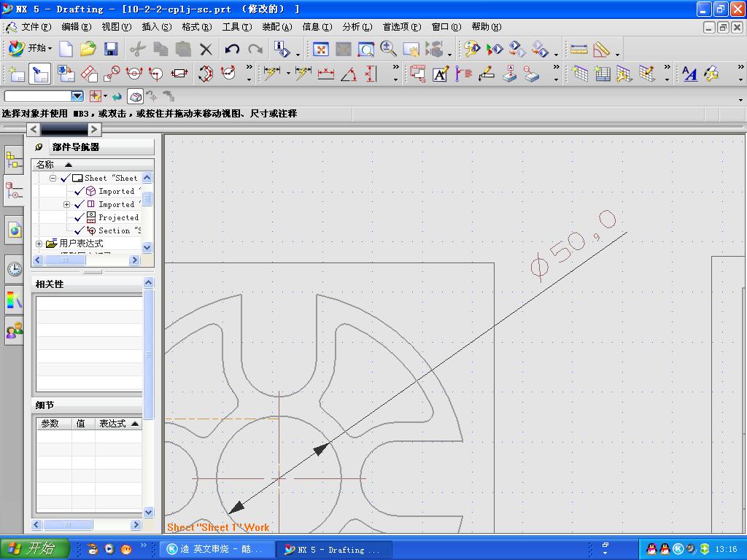Select the Zoom magnifier tool

pyautogui.click(x=388, y=50)
